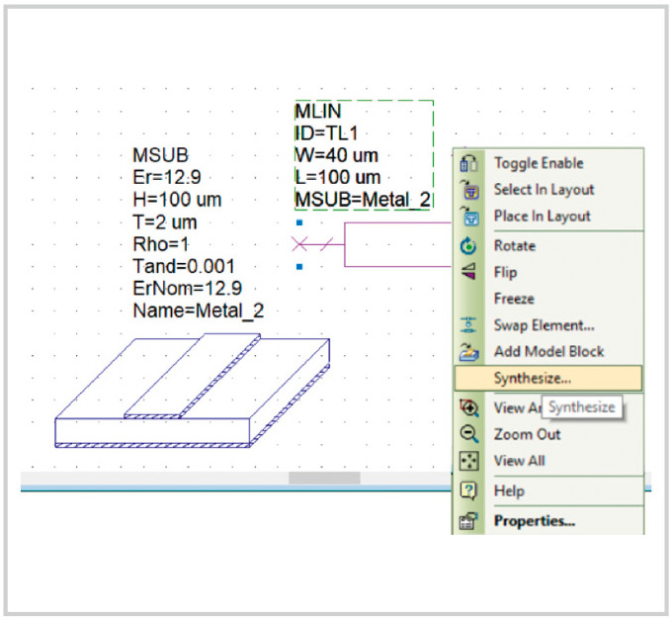Select the MLIN TL1 element label
This screenshot has height=620, width=672.
(363, 155)
